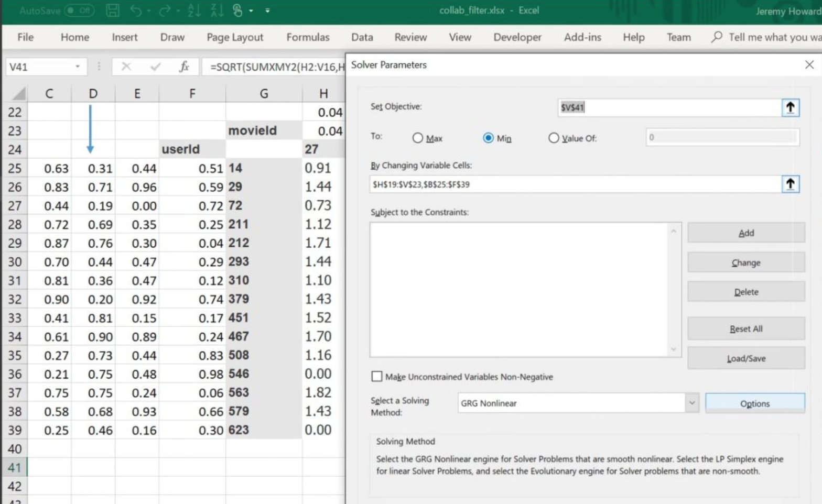Viewport: 822px width, 504px height.
Task: Click the Undo arrow icon
Action: coord(136,10)
